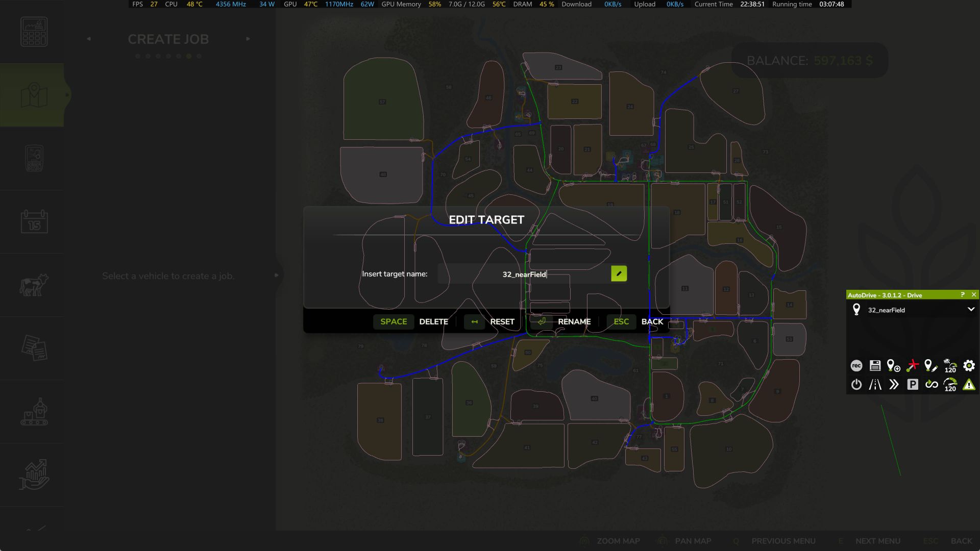Open the production chains sidebar icon
Image resolution: width=980 pixels, height=551 pixels.
point(34,411)
